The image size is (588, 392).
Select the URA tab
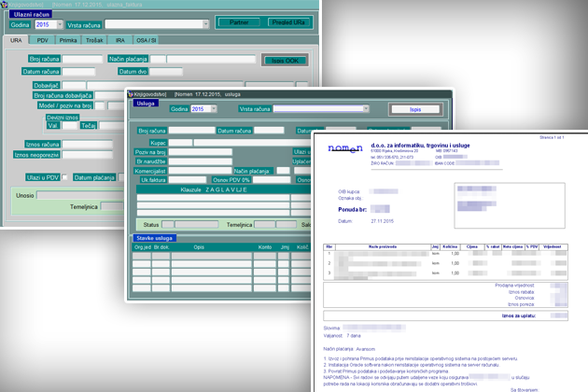coord(17,42)
